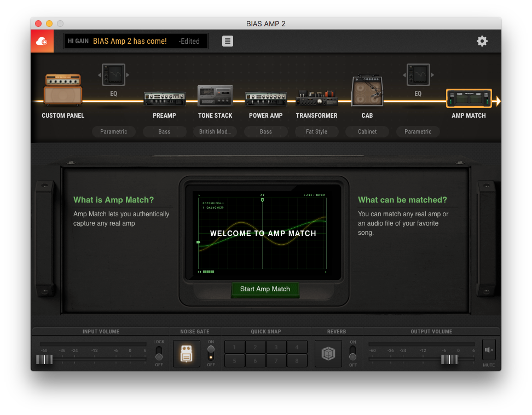Click the 'What is Amp Match?' heading
The width and height of the screenshot is (532, 415).
coord(114,200)
